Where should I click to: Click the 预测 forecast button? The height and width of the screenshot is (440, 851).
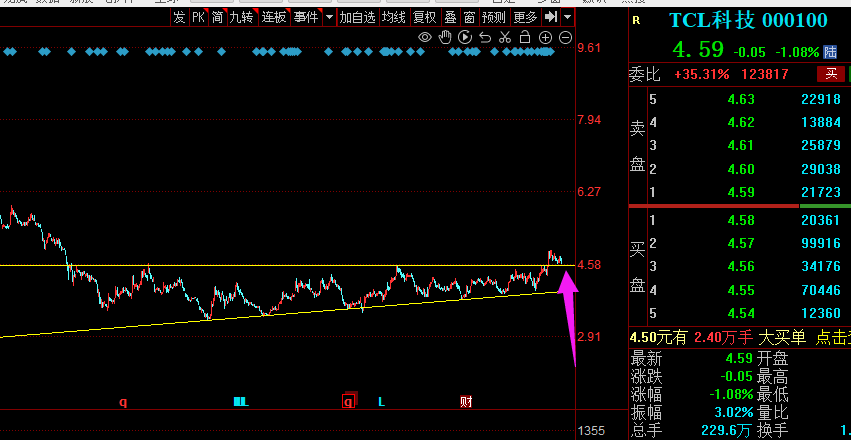pyautogui.click(x=493, y=17)
